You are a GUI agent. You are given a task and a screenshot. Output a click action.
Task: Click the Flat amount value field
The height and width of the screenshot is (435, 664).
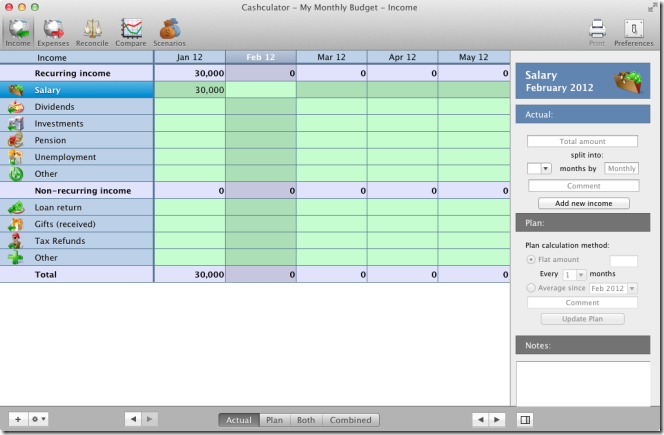tap(623, 260)
